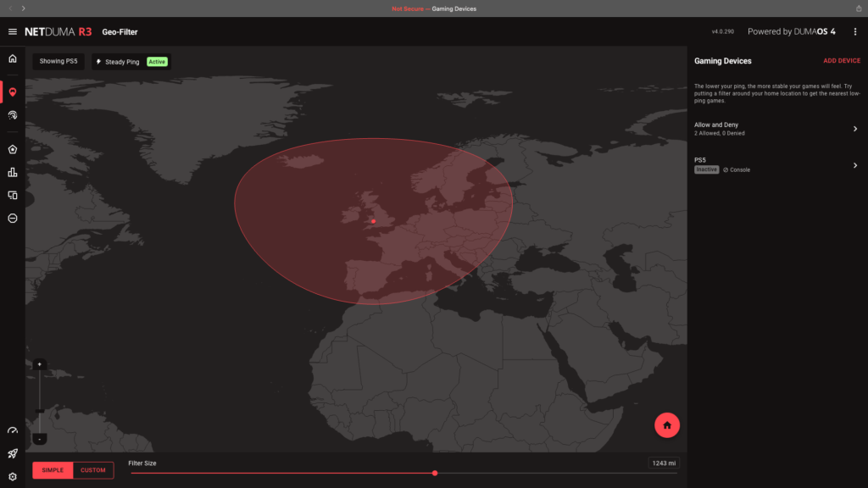Viewport: 868px width, 488px height.
Task: Expand the PS5 device chevron
Action: pyautogui.click(x=854, y=165)
